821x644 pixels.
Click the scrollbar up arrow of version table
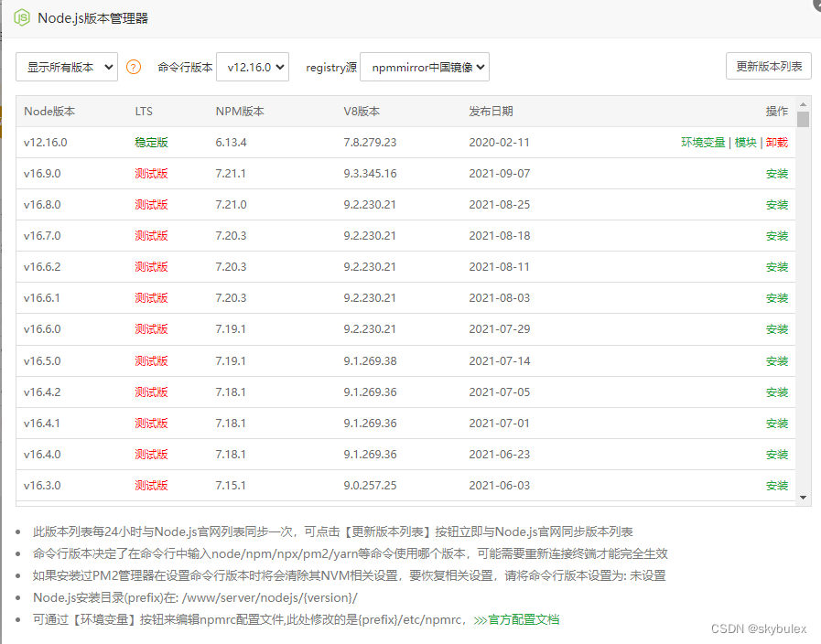point(804,104)
